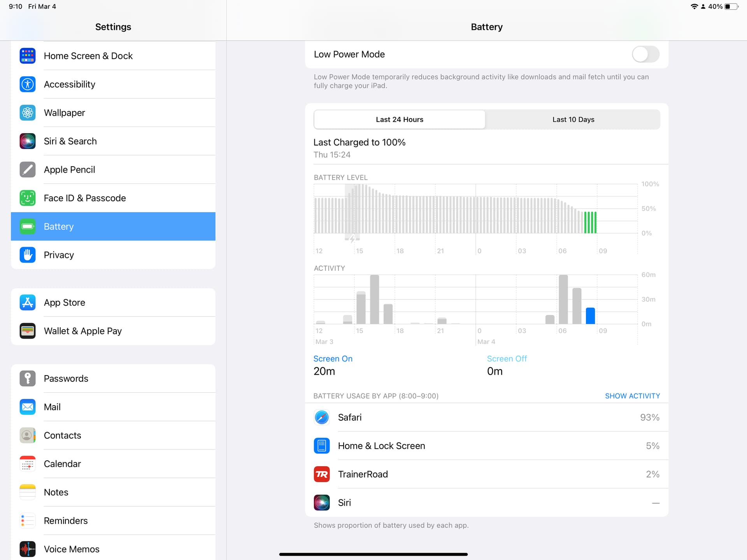This screenshot has width=747, height=560.
Task: Select the Last 24 Hours tab
Action: click(x=400, y=119)
